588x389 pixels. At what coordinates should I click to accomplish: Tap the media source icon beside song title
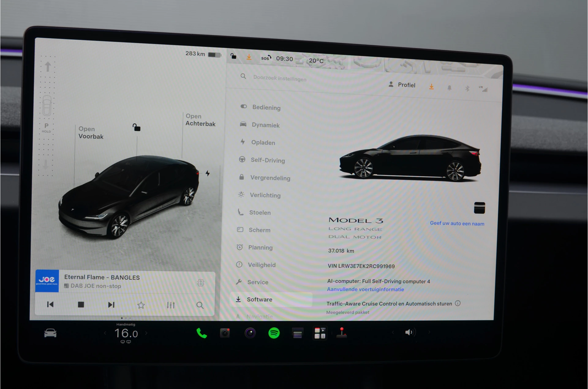pos(201,283)
